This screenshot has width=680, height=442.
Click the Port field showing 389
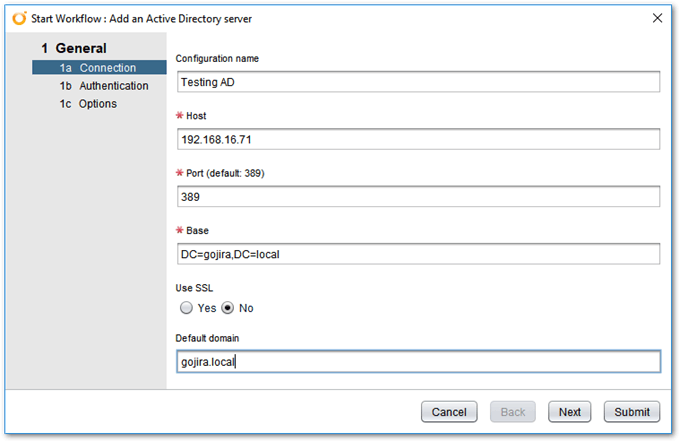[418, 196]
